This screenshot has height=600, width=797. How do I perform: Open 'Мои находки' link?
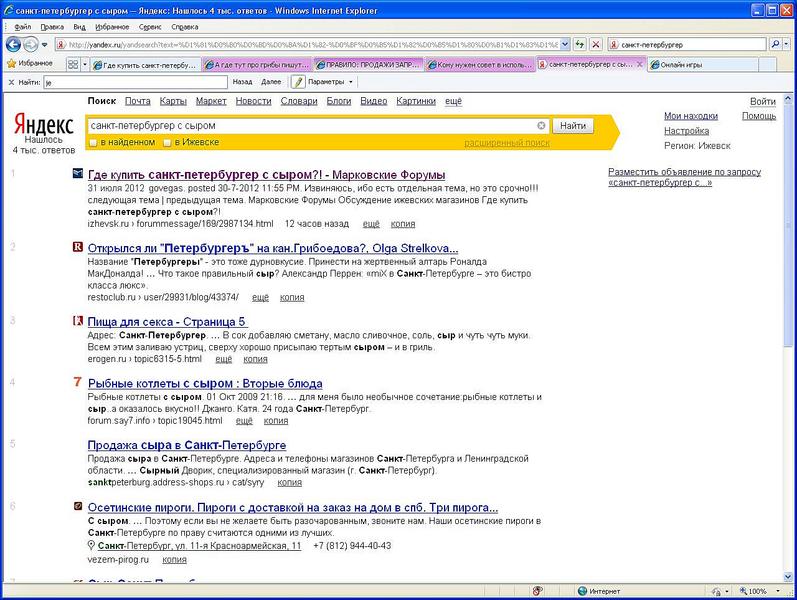[691, 116]
